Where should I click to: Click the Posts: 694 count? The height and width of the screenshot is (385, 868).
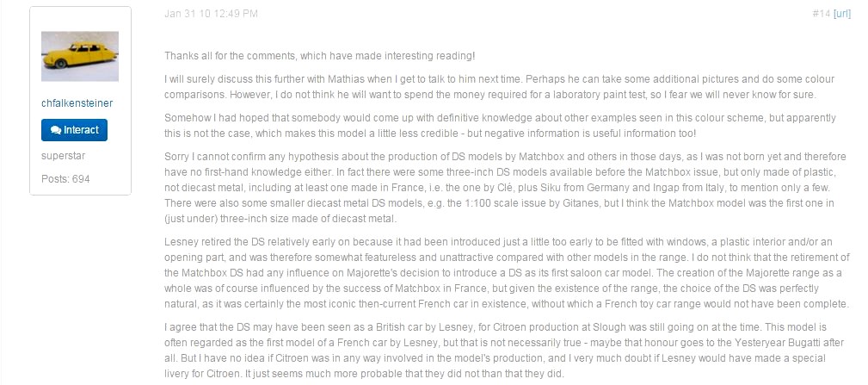pyautogui.click(x=65, y=178)
